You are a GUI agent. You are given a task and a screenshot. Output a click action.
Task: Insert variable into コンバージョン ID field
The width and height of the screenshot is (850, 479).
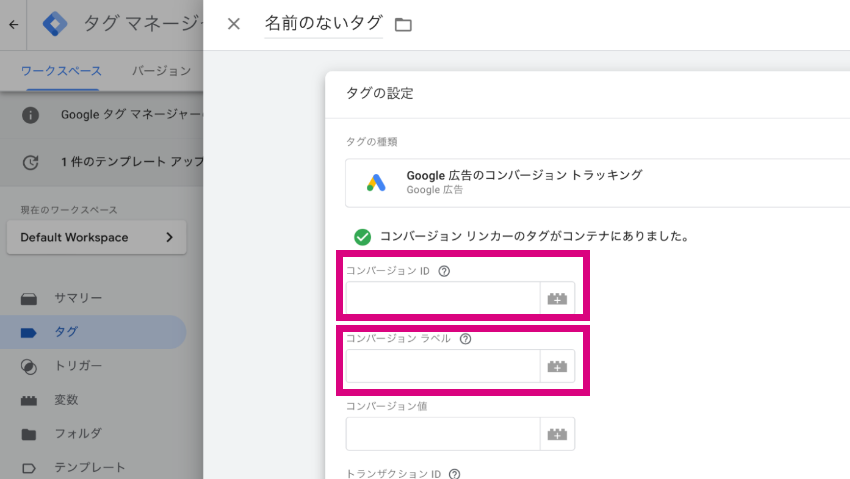(x=557, y=298)
